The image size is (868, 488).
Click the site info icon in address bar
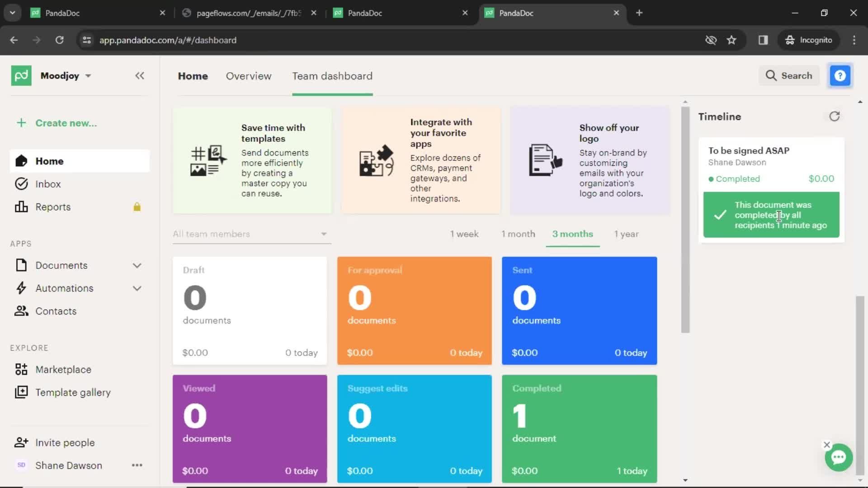(x=87, y=40)
